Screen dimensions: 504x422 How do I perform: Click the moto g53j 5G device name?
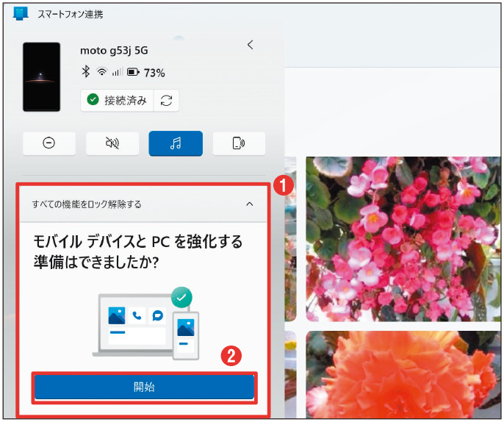point(114,51)
